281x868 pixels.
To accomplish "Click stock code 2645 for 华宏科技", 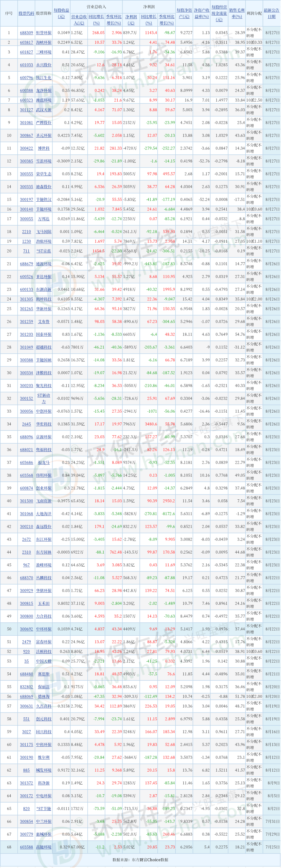I will point(26,424).
